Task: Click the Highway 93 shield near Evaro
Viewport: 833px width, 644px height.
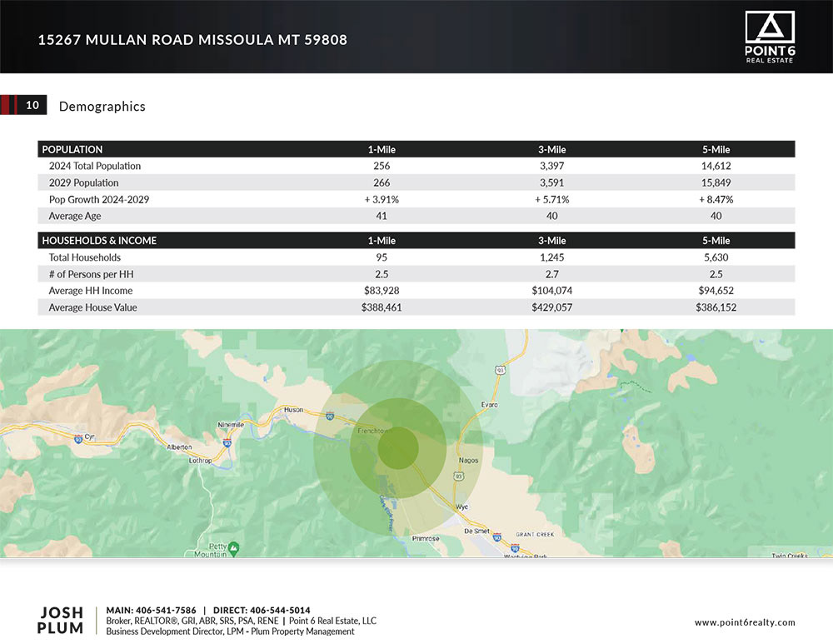Action: [500, 369]
